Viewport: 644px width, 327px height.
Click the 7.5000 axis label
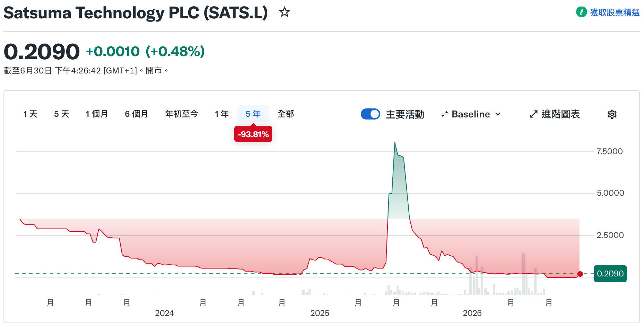pos(609,151)
